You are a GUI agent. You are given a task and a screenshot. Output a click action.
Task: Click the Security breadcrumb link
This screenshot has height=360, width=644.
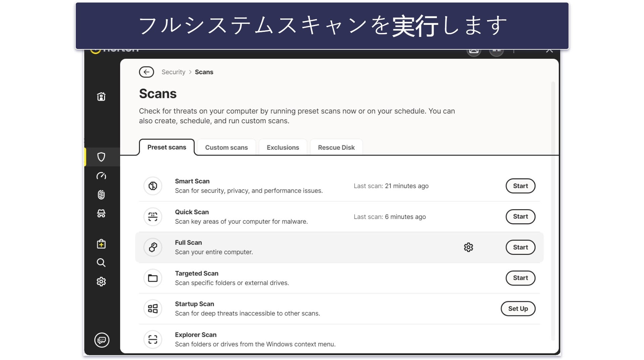(173, 72)
